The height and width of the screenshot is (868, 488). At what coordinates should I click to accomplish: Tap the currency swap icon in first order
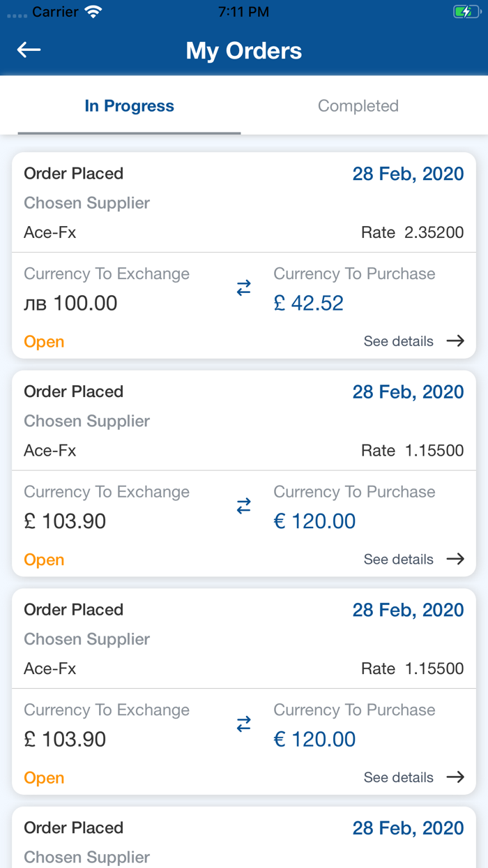pos(243,287)
